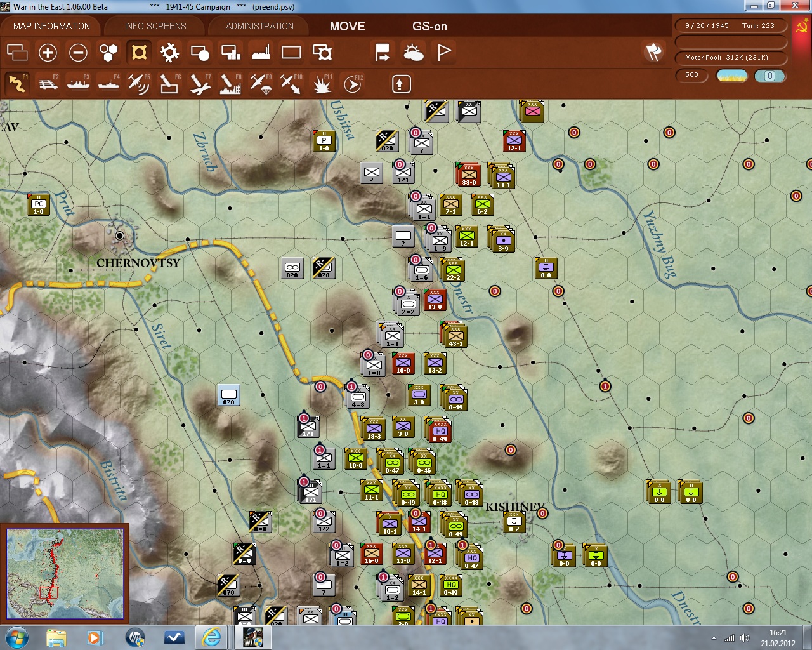Screen dimensions: 812x650
Task: Toggle the hex grid display
Action: (108, 53)
